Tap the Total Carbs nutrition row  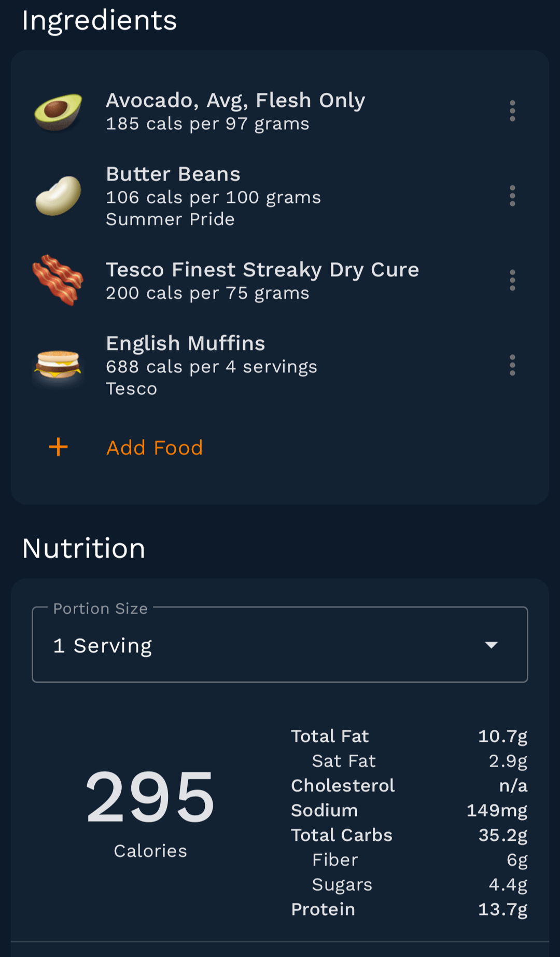(x=409, y=835)
